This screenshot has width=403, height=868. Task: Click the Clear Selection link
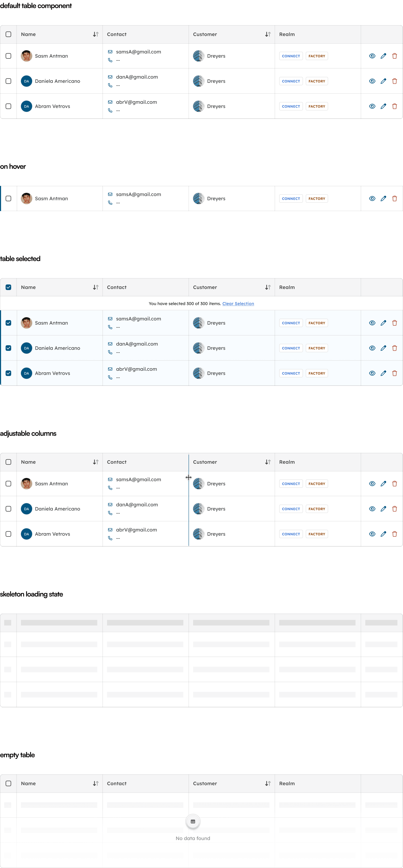[x=238, y=304]
